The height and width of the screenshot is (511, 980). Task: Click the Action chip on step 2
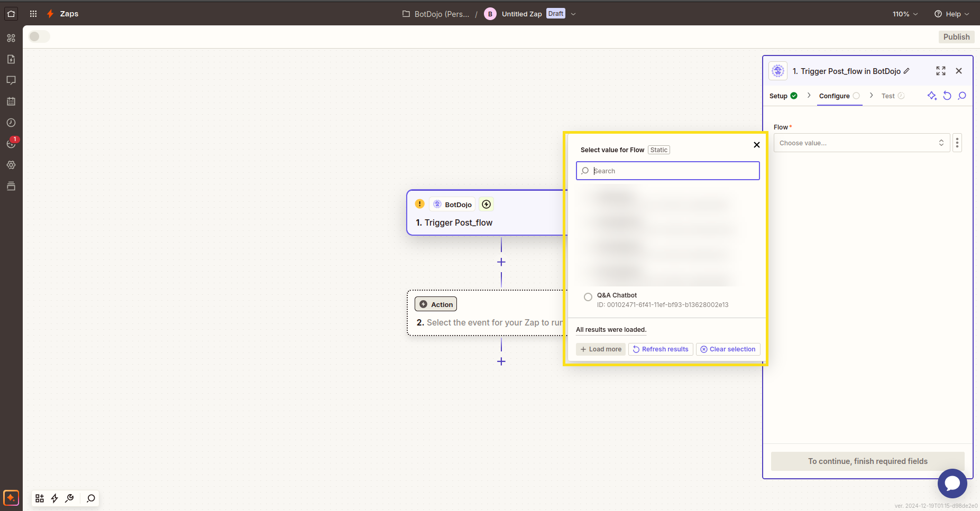pos(436,304)
